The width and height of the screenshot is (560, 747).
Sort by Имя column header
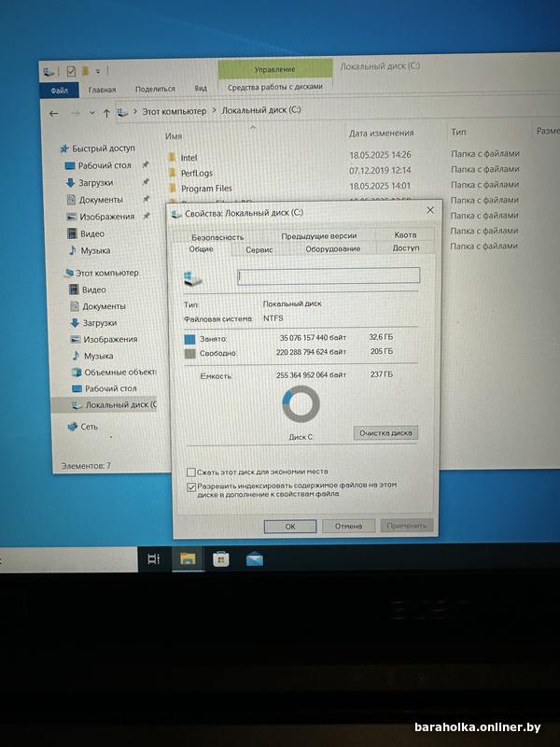(174, 136)
